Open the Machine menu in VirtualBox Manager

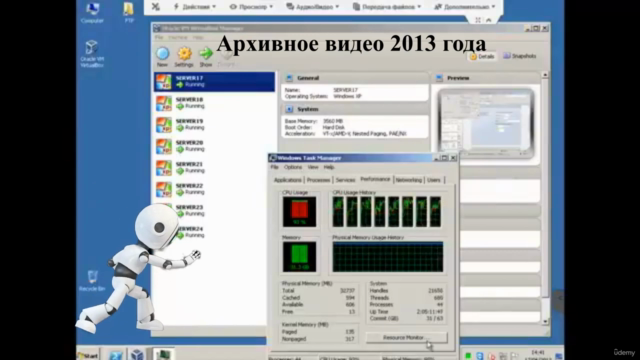click(178, 37)
